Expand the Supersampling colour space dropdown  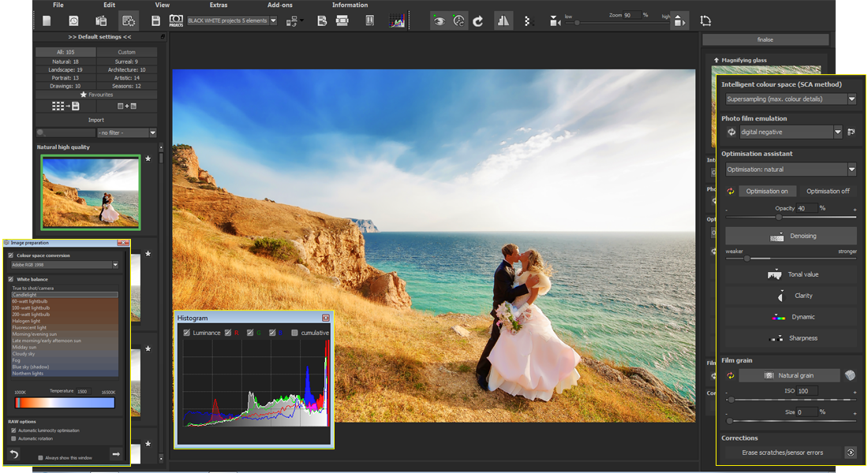(x=851, y=99)
